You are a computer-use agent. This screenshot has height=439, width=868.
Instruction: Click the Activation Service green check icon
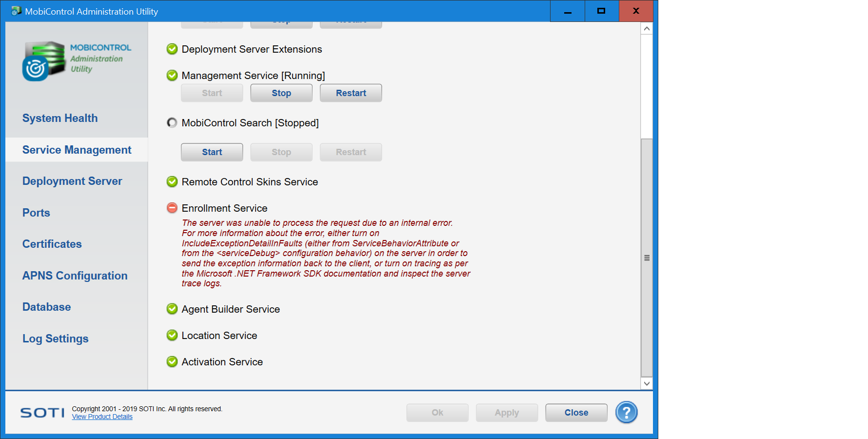click(172, 362)
